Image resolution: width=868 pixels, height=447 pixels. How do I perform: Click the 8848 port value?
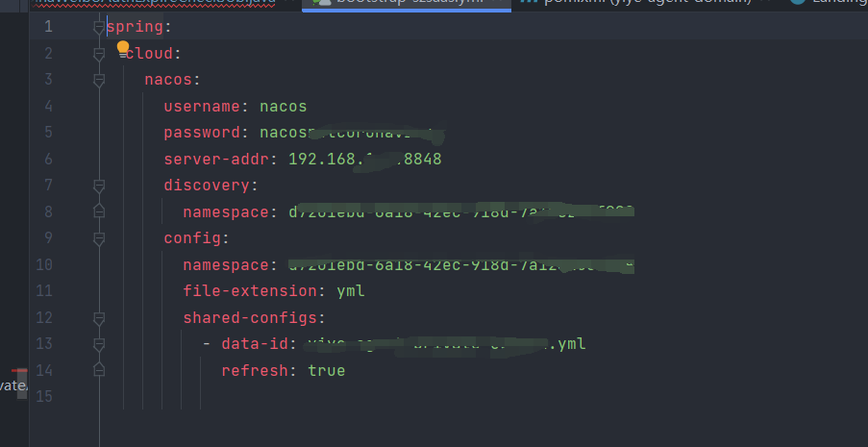pos(422,159)
